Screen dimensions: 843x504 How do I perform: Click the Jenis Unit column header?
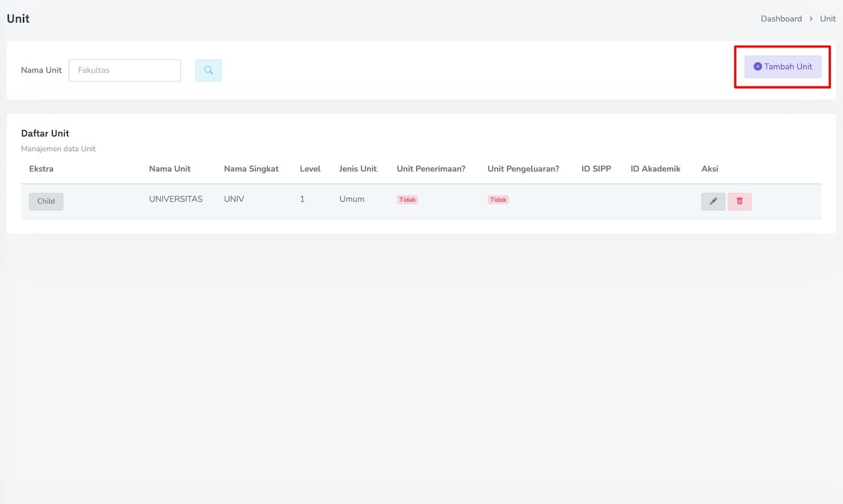click(x=358, y=169)
